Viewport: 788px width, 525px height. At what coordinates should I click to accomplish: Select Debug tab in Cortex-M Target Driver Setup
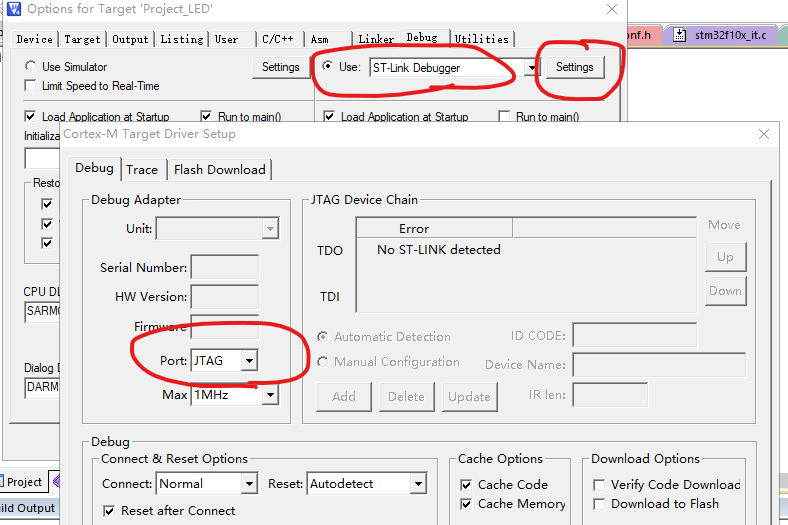click(x=94, y=168)
